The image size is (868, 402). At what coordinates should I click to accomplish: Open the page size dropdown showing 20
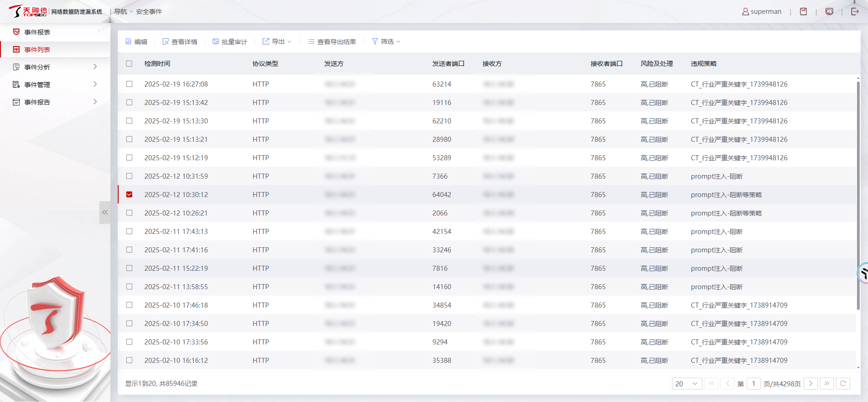point(687,384)
